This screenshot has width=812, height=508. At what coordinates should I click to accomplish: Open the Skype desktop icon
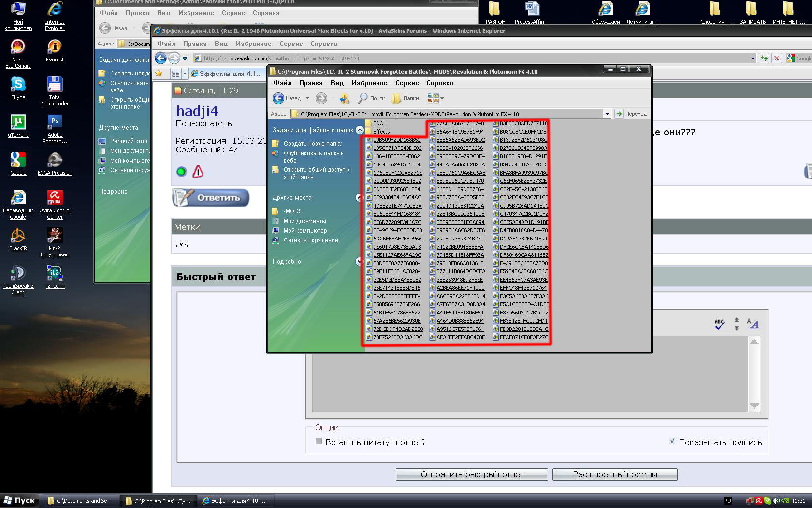pyautogui.click(x=18, y=88)
